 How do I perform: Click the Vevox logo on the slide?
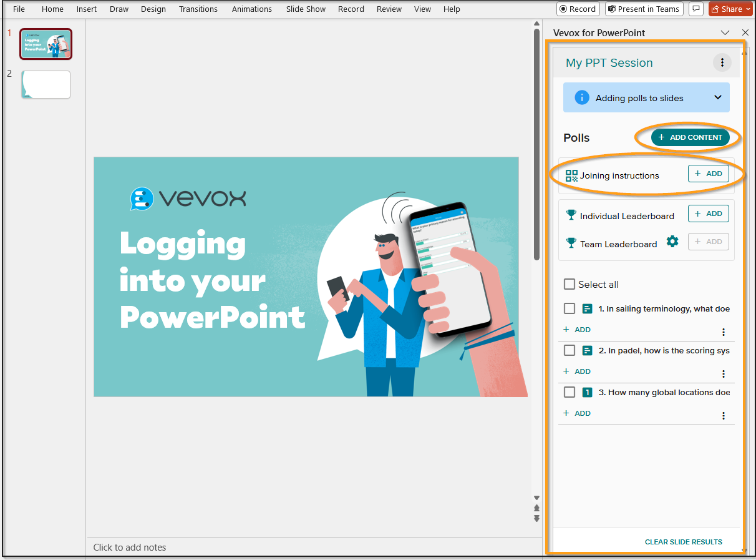pos(188,199)
